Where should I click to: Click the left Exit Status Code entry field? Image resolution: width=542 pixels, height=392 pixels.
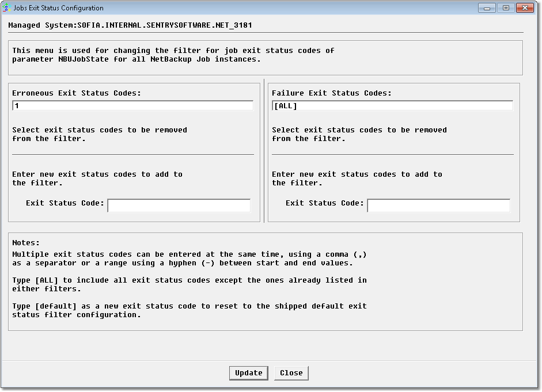pyautogui.click(x=179, y=205)
